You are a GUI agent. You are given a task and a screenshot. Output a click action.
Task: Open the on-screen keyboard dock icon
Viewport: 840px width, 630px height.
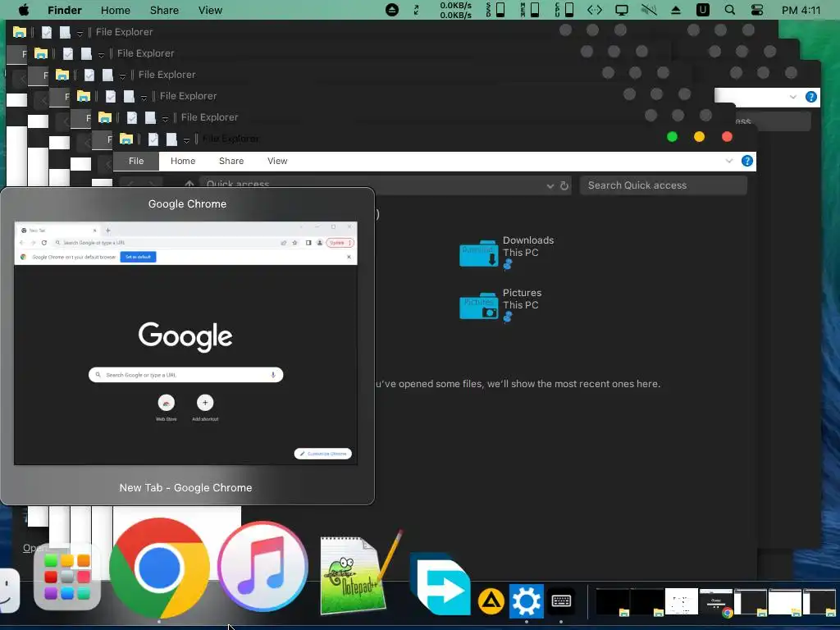click(561, 601)
